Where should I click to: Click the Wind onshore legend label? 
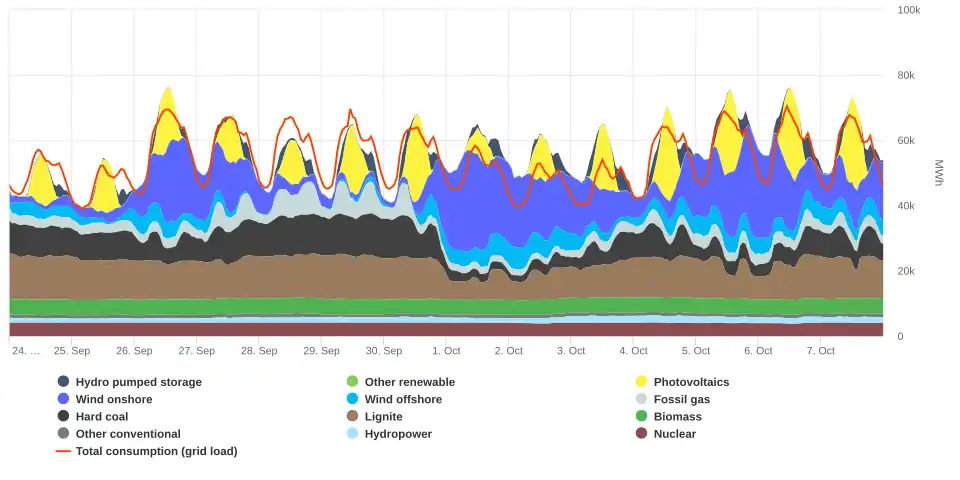[114, 399]
